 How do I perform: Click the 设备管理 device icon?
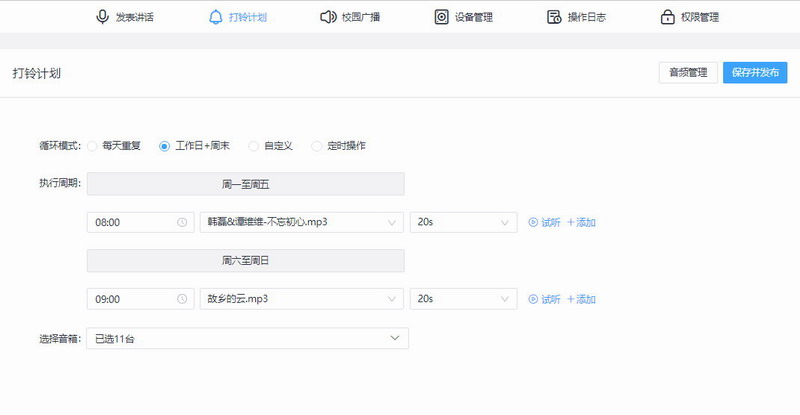[x=441, y=17]
